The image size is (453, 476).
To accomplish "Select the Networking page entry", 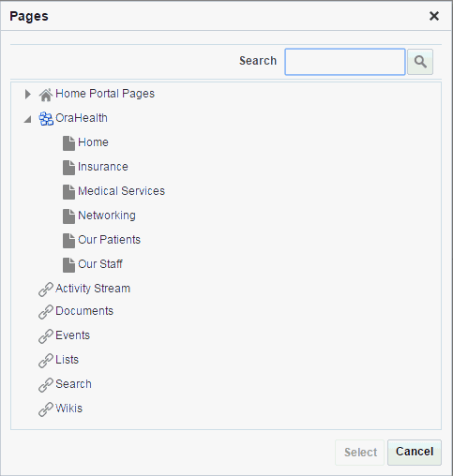I will [107, 216].
